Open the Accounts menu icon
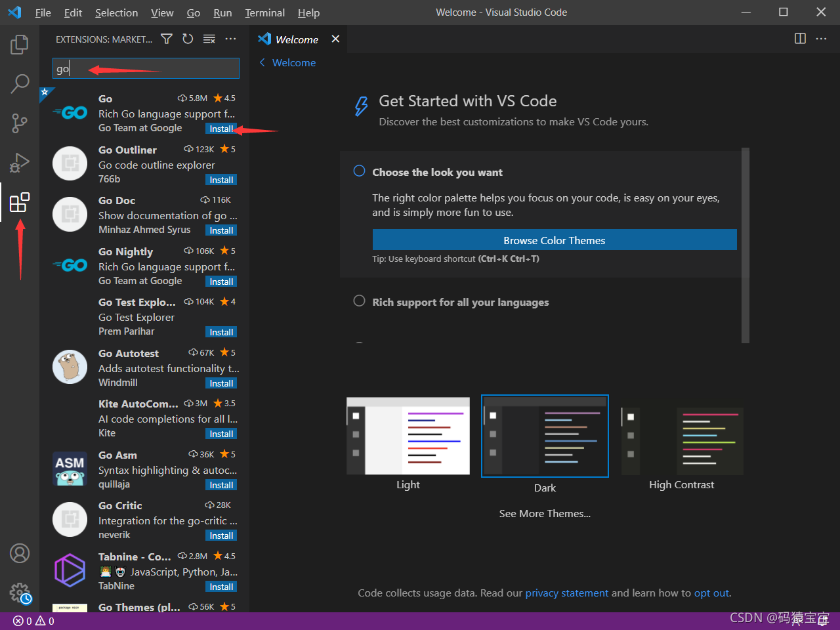The image size is (840, 630). pos(20,553)
